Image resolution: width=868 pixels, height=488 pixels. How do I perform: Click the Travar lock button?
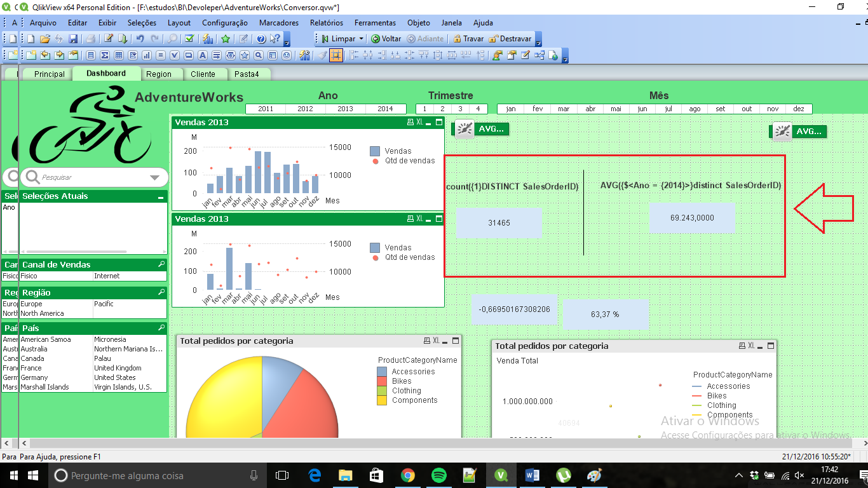[x=468, y=39]
